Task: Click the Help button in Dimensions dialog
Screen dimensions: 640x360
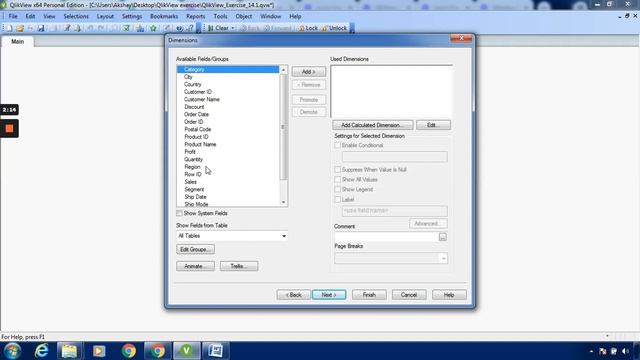Action: (x=449, y=295)
